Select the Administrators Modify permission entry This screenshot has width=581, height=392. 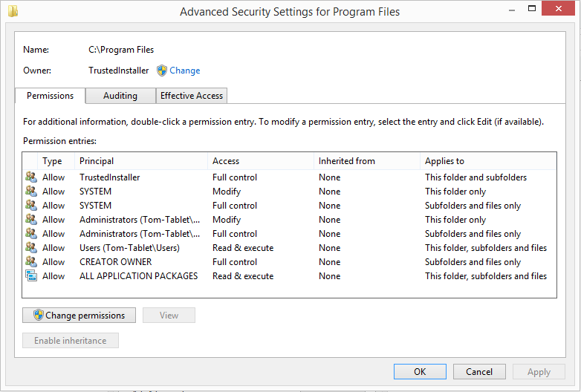coord(289,220)
